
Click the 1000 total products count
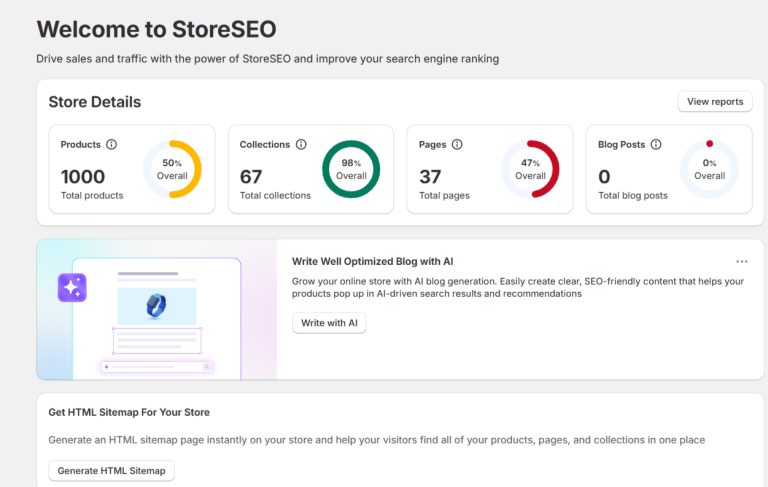(83, 177)
